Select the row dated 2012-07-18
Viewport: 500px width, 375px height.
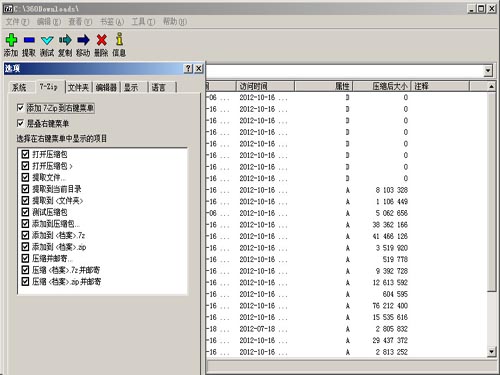[346, 329]
